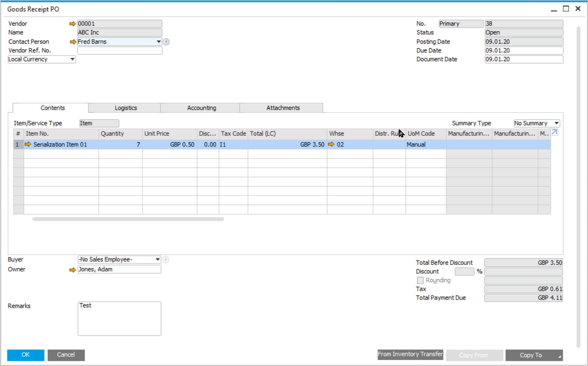Toggle the Rounding checkbox
Image resolution: width=588 pixels, height=366 pixels.
pyautogui.click(x=421, y=280)
